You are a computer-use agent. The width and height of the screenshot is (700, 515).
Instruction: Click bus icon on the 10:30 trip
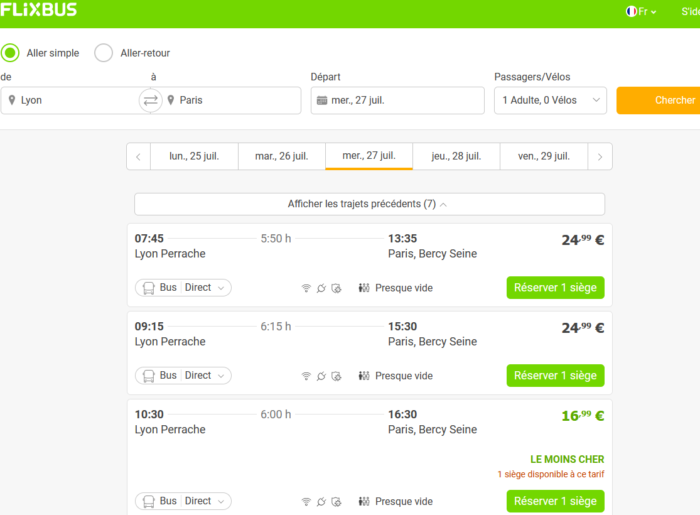coord(147,501)
